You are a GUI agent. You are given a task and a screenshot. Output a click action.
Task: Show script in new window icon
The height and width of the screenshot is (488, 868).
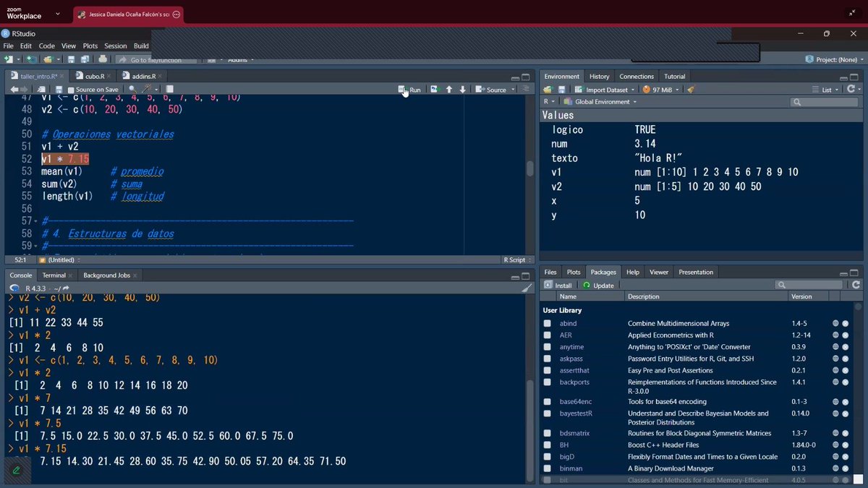(41, 90)
